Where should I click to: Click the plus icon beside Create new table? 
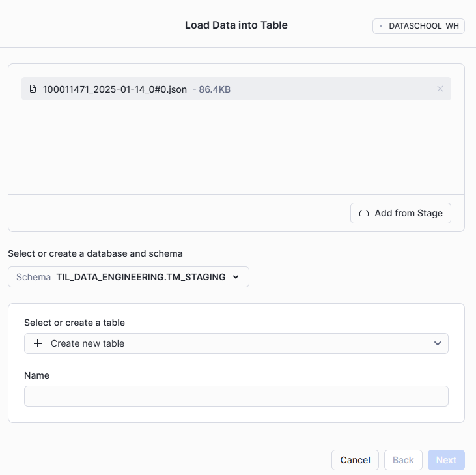pyautogui.click(x=38, y=343)
